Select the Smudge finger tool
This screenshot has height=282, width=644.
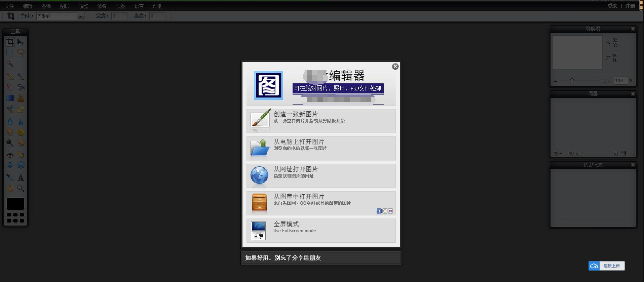10,132
